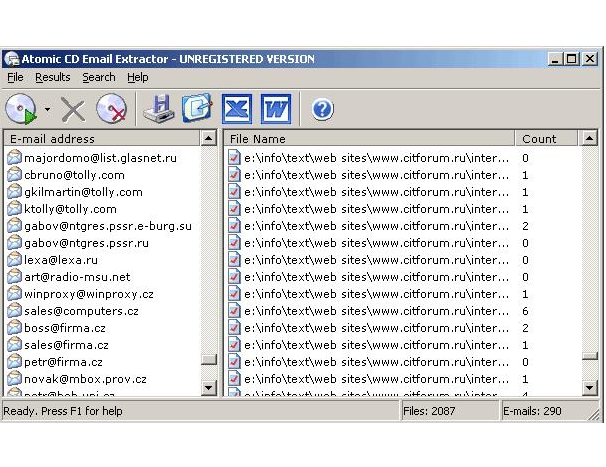Click the email list scrollbar thumb
This screenshot has width=606, height=467.
coord(209,359)
